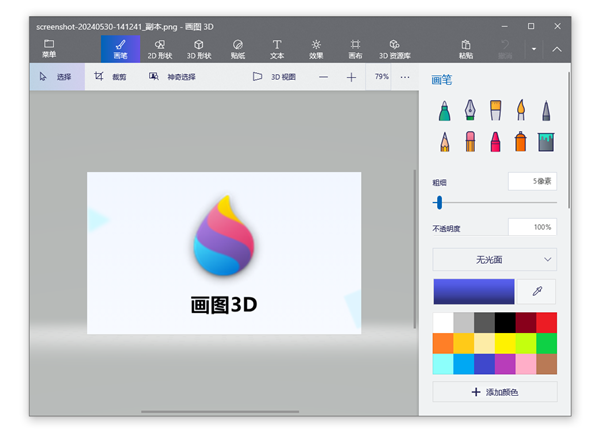Pick the sky blue color swatch
This screenshot has height=434, width=600.
(464, 364)
